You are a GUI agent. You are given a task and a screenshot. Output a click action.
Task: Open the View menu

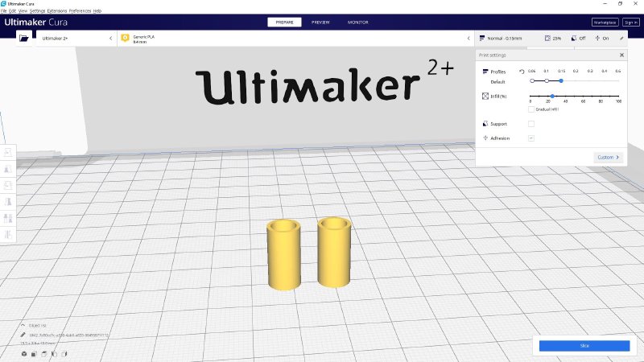point(23,11)
